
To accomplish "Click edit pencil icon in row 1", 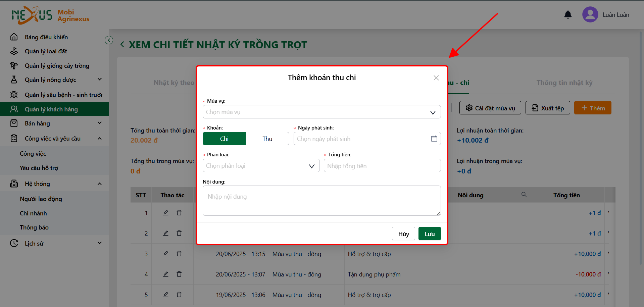I will point(166,213).
